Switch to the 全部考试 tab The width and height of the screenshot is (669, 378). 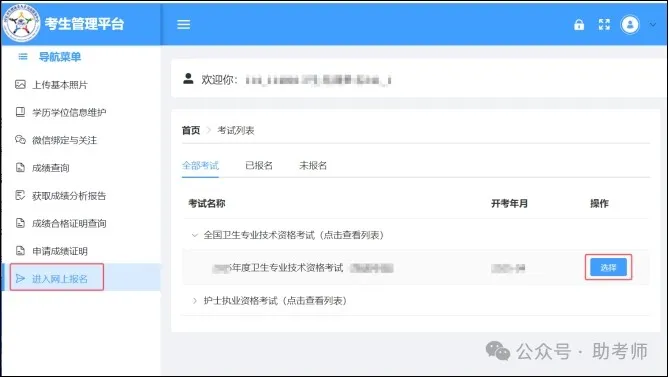point(200,166)
